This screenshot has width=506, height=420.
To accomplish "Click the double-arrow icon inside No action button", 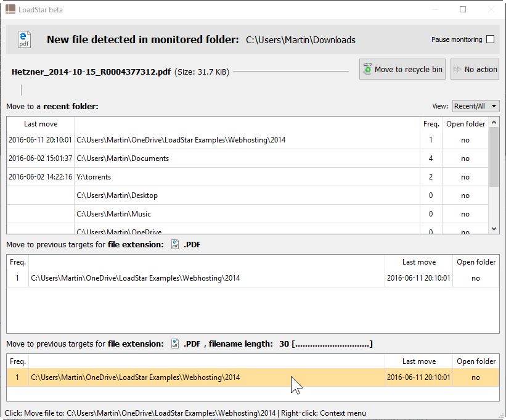I will click(x=457, y=69).
